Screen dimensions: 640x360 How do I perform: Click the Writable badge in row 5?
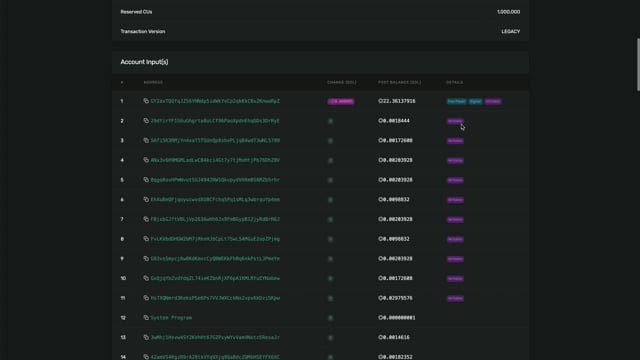pos(455,180)
